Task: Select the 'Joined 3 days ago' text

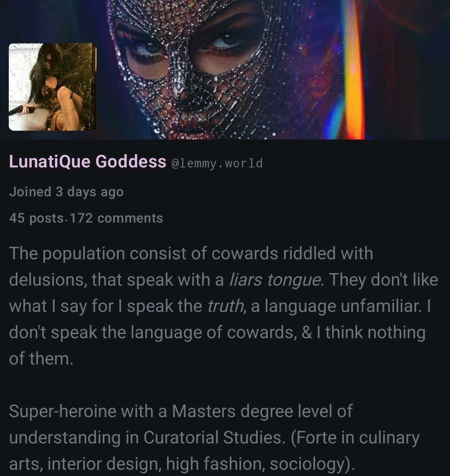Action: coord(66,192)
